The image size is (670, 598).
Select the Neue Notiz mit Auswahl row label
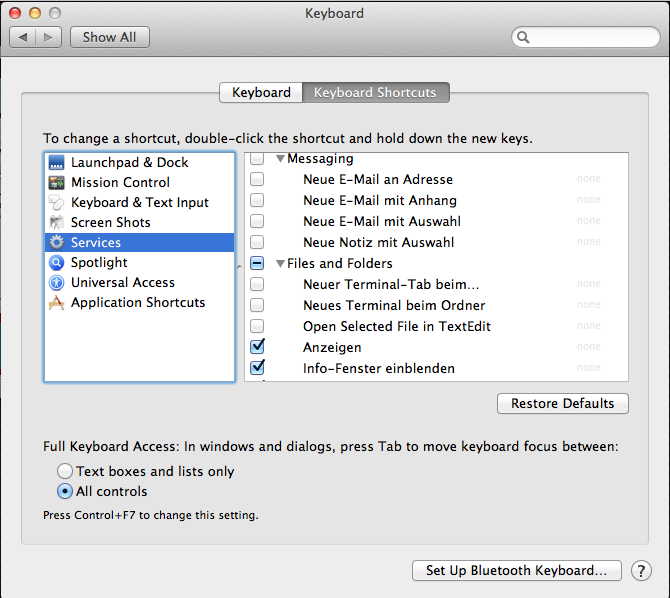point(378,242)
